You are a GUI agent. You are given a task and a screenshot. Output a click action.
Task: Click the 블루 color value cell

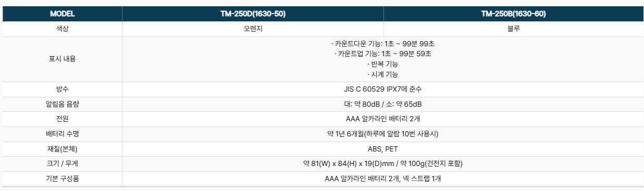pos(514,29)
